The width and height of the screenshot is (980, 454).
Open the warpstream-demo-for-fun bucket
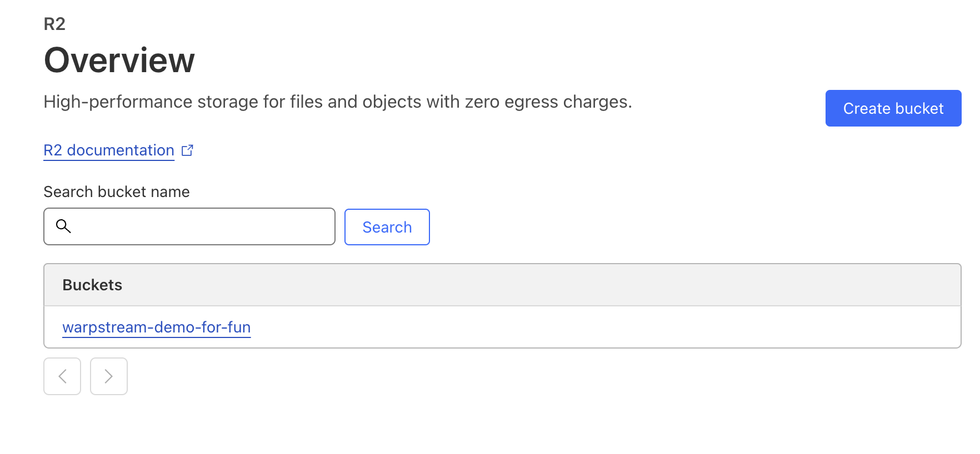[156, 327]
